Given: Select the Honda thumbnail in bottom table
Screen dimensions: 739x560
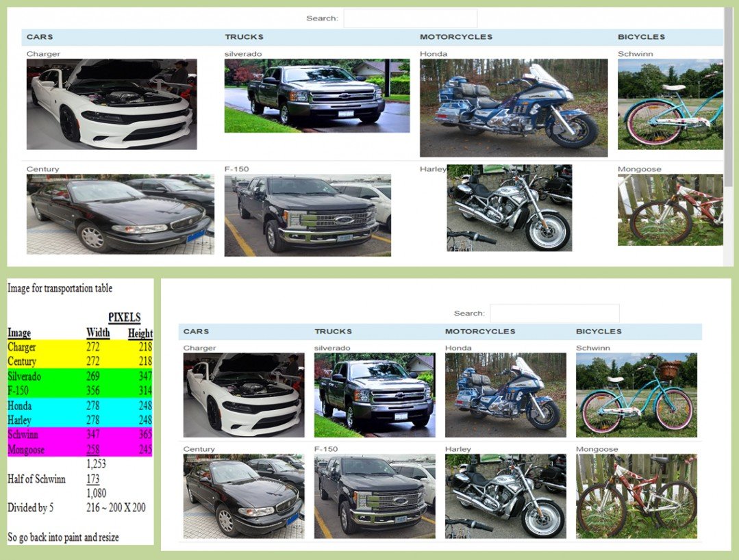Looking at the screenshot, I should pyautogui.click(x=505, y=395).
